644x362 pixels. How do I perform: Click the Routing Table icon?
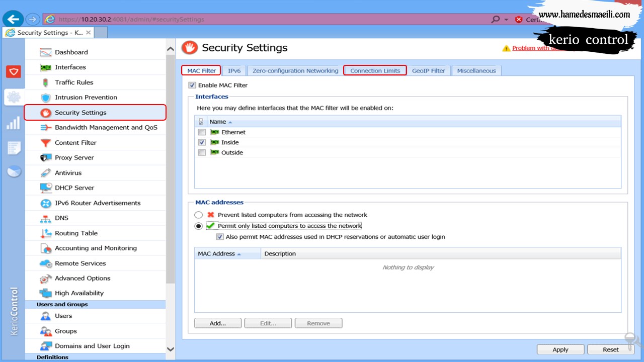46,233
